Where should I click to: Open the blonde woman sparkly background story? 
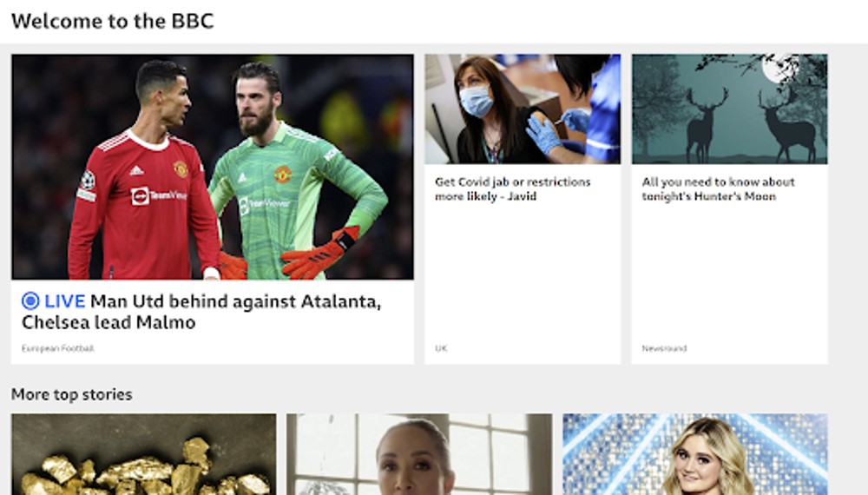695,454
